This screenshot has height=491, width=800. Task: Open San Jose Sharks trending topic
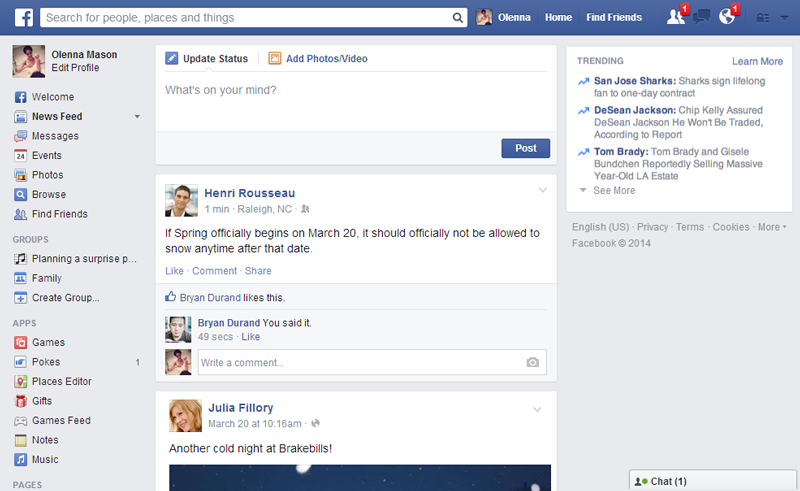(635, 81)
